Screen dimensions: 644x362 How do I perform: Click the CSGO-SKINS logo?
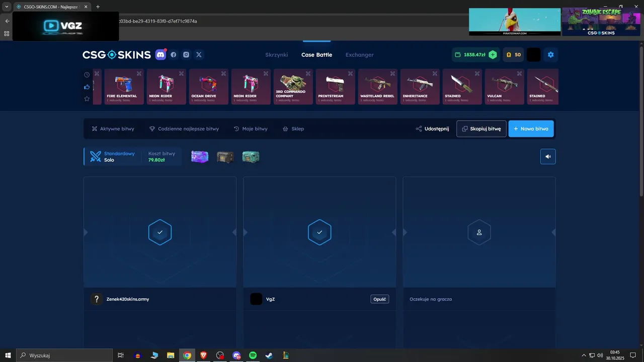click(x=117, y=55)
